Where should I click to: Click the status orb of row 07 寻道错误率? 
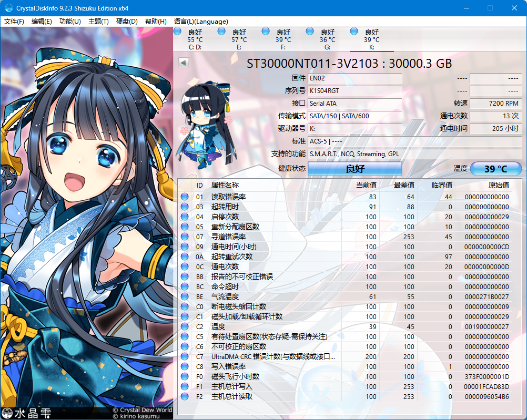[x=185, y=237]
